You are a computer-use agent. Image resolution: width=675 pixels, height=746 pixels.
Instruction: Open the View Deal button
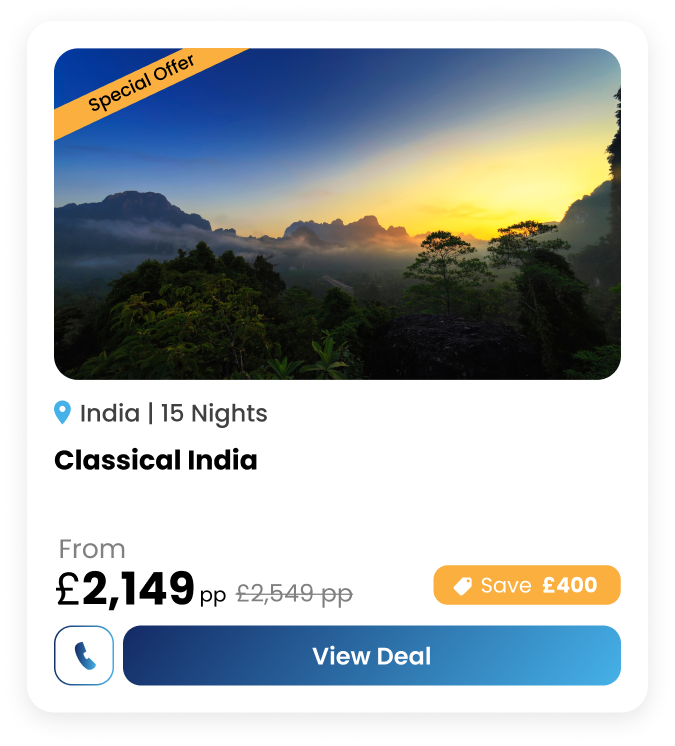coord(372,655)
